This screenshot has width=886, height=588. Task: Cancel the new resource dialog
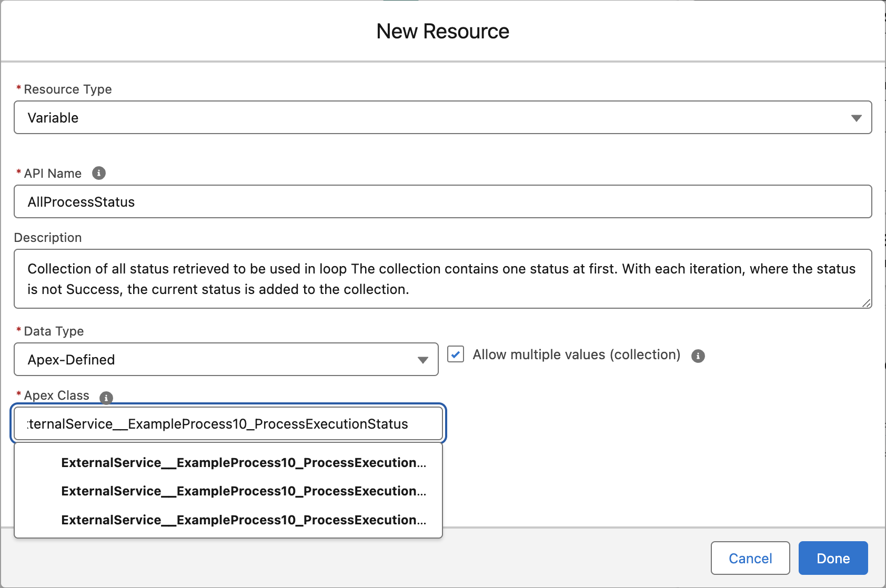(750, 558)
